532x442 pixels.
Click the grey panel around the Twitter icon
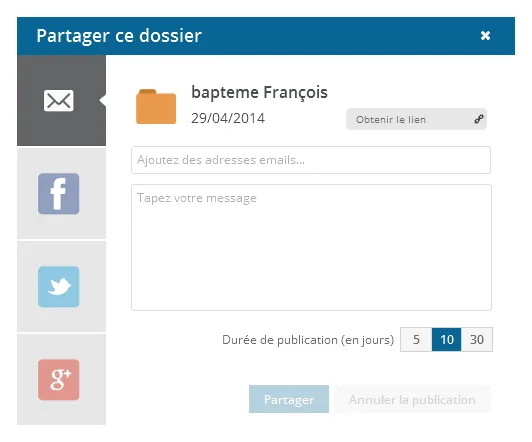[x=61, y=287]
